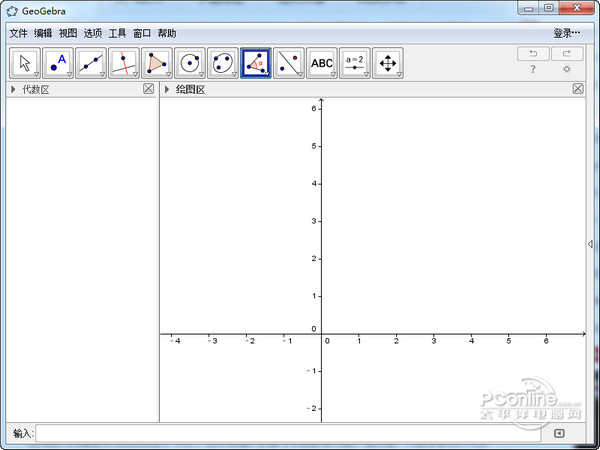Open the gear settings icon
This screenshot has width=600, height=450.
tap(567, 69)
